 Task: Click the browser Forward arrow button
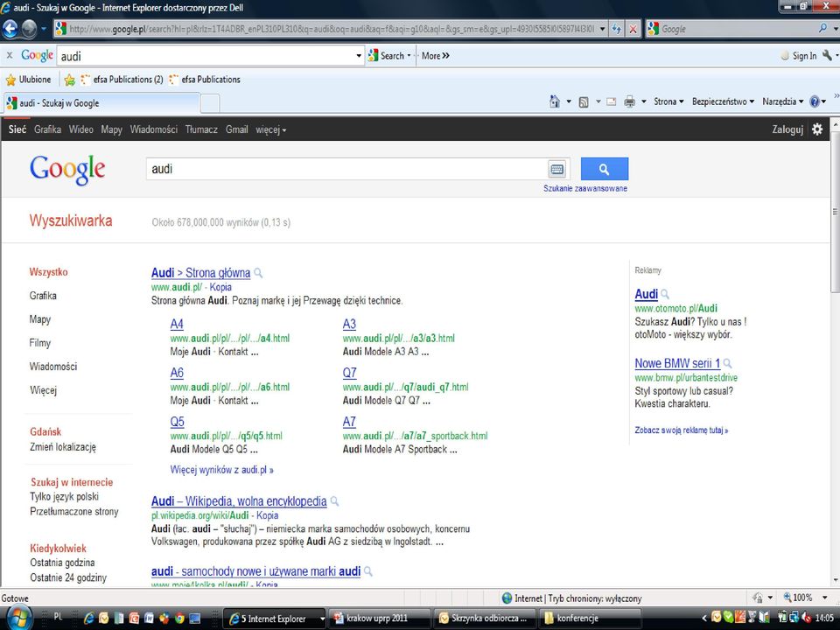29,29
